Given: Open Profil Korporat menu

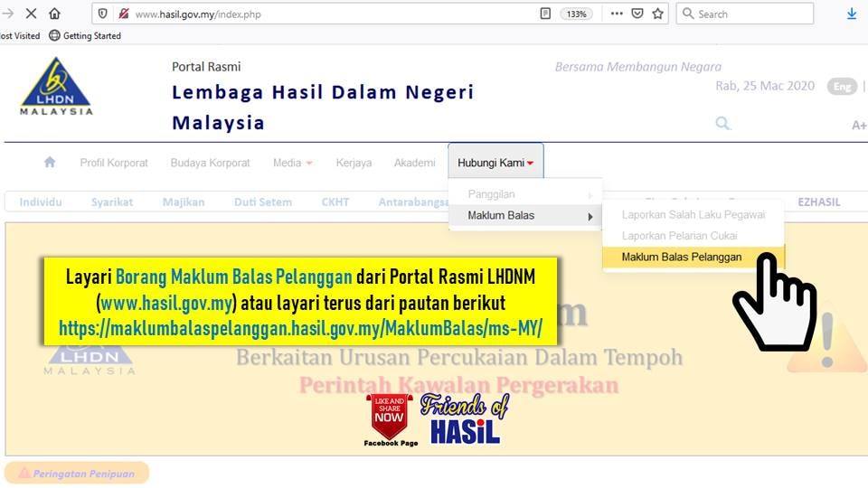Looking at the screenshot, I should click(114, 163).
